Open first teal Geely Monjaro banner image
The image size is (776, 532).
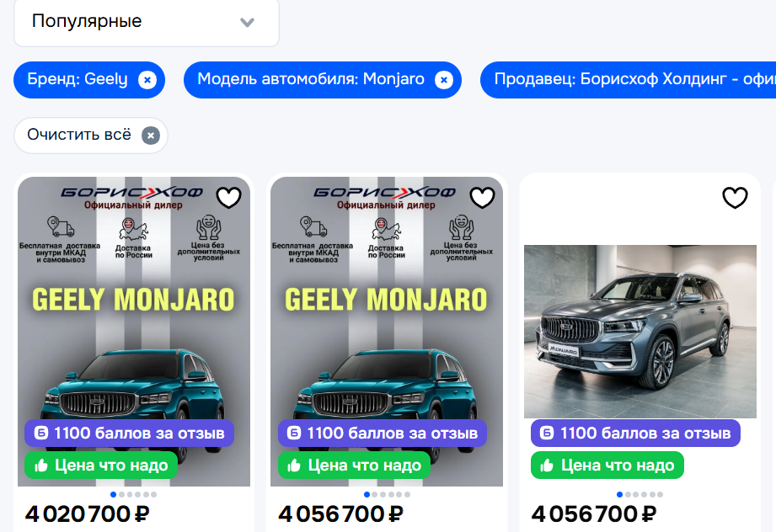tap(134, 332)
